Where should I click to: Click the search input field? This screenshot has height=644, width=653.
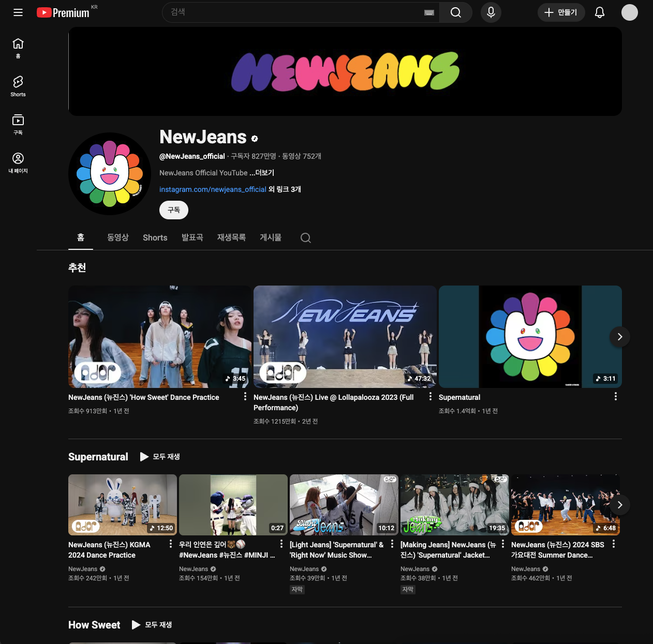295,12
